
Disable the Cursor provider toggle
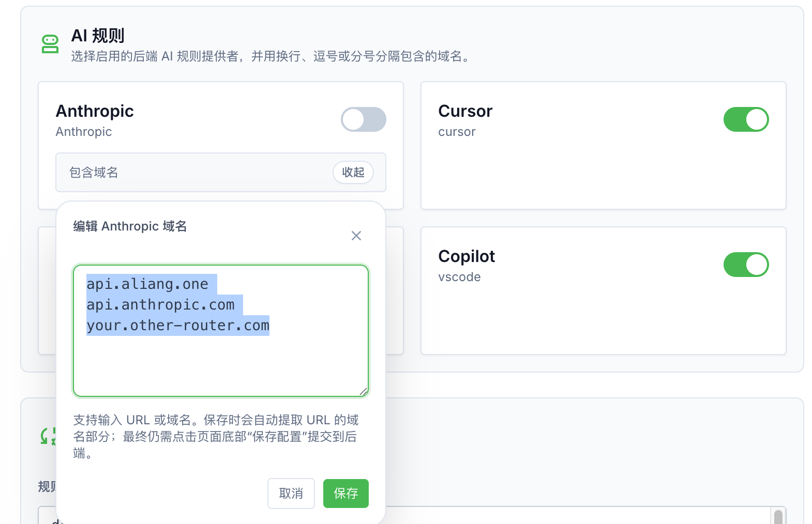click(746, 119)
